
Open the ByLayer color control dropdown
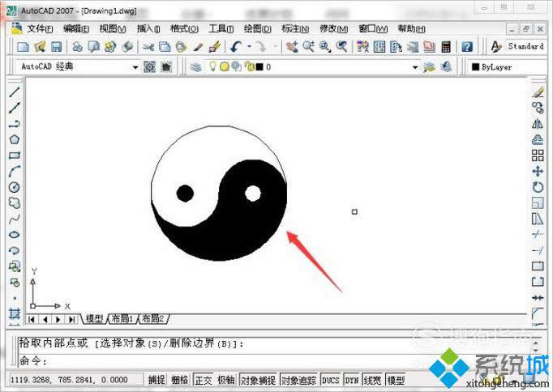[x=509, y=67]
